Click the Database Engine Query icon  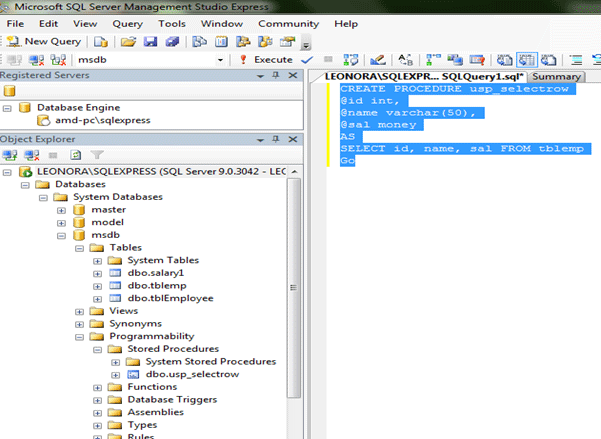(101, 41)
